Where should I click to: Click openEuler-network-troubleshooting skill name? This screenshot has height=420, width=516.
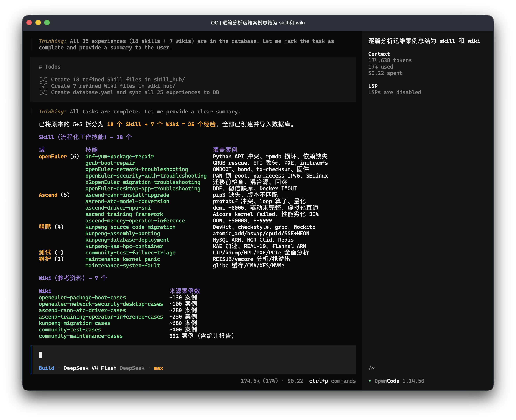click(137, 169)
